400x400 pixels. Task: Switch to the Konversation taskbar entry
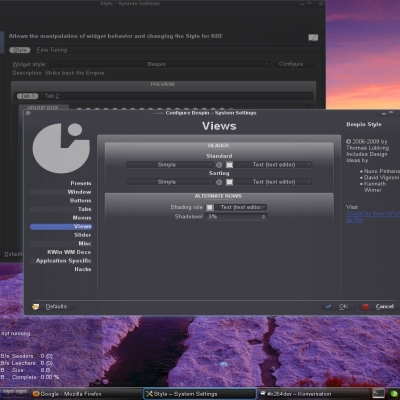313,394
